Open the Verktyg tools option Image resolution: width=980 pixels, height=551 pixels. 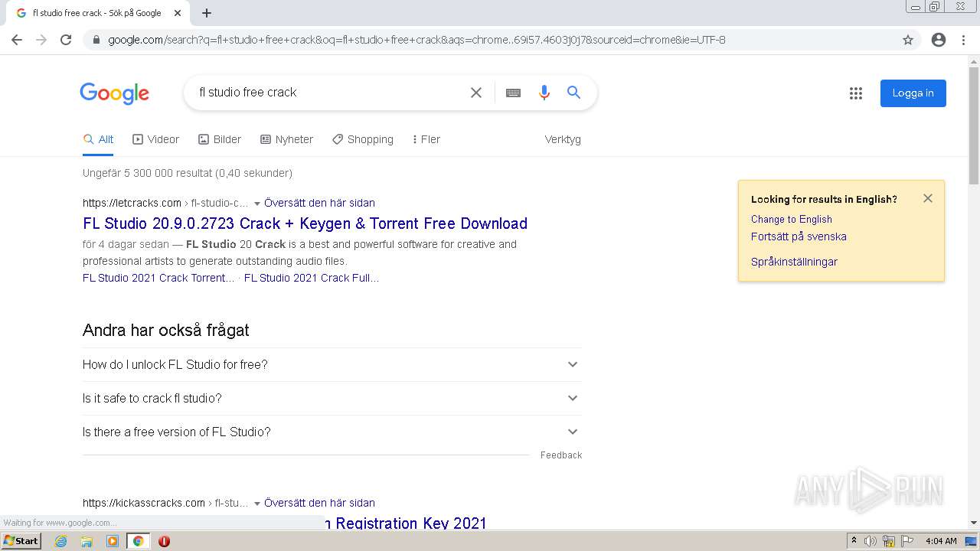(x=563, y=139)
